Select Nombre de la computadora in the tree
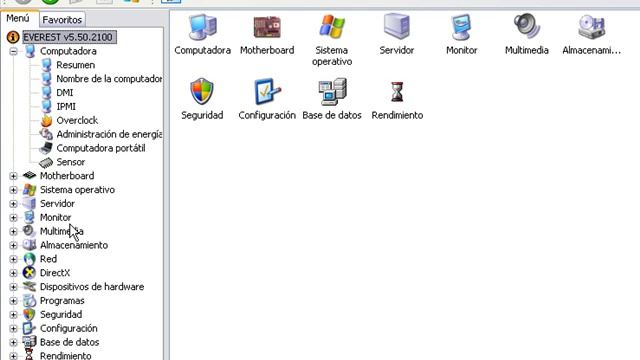640x360 pixels. pyautogui.click(x=109, y=79)
